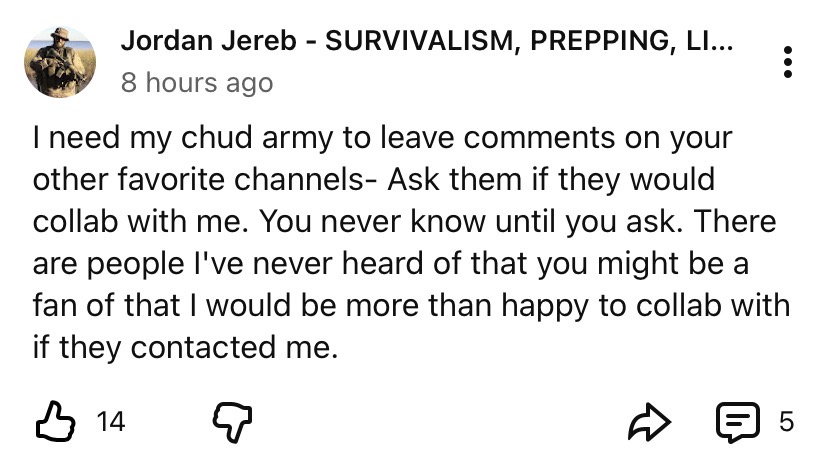Click Jordan Jereb's channel avatar
The width and height of the screenshot is (828, 469).
point(60,62)
